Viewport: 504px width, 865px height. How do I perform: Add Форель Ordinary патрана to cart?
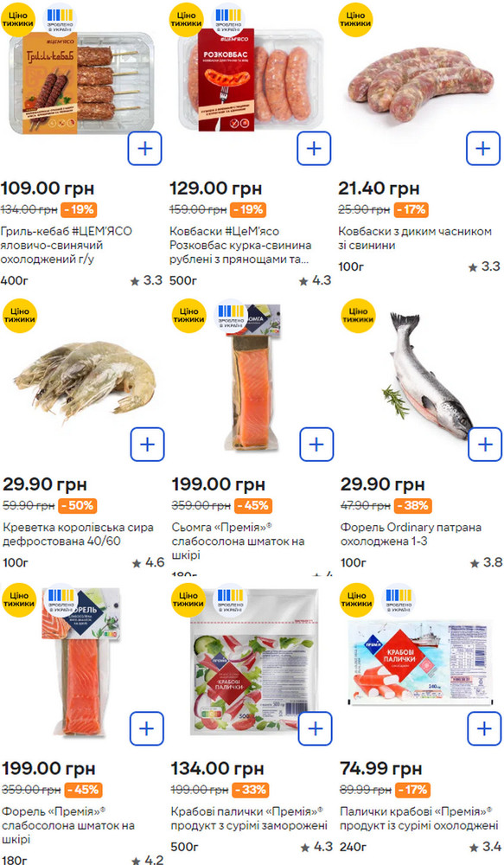click(x=485, y=444)
